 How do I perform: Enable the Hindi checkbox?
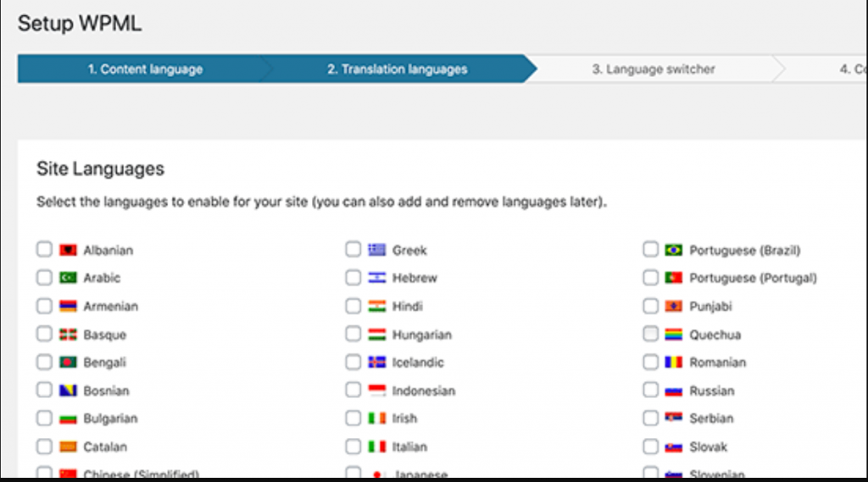tap(353, 306)
